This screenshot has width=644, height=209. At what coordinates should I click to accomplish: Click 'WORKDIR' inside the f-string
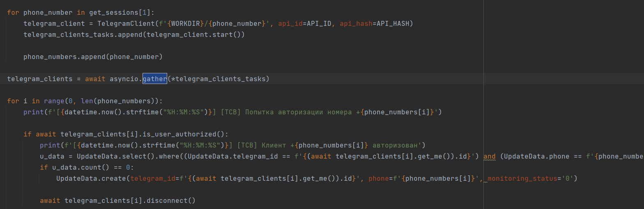click(186, 24)
